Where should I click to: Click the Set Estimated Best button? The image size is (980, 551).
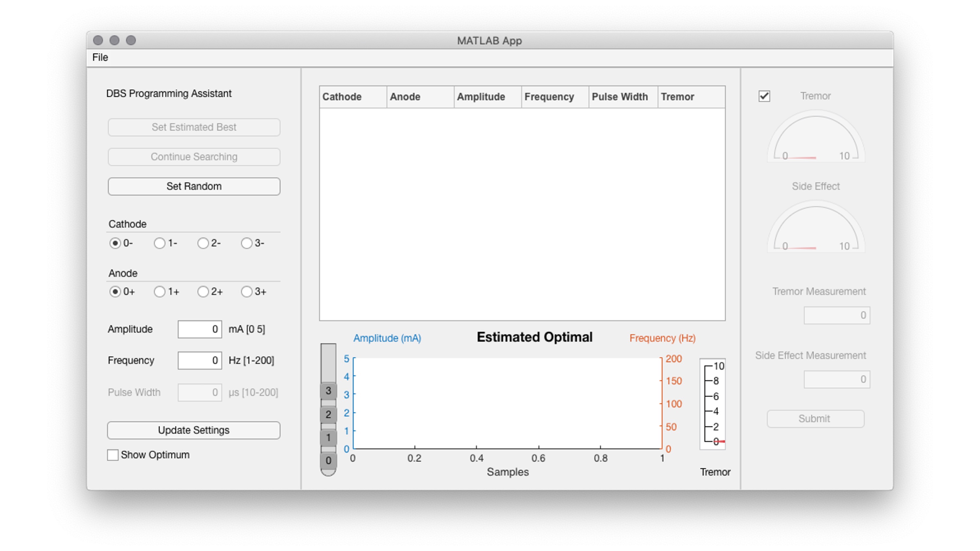point(194,127)
